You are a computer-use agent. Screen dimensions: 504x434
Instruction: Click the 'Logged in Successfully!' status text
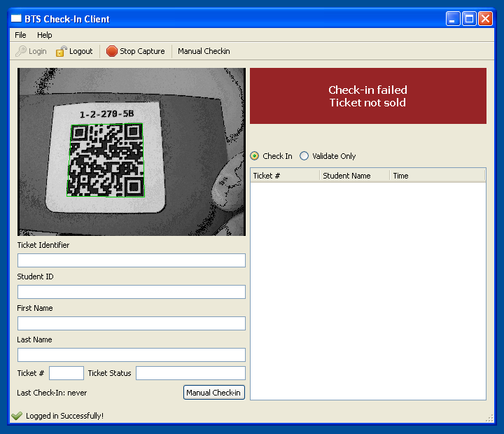point(64,416)
